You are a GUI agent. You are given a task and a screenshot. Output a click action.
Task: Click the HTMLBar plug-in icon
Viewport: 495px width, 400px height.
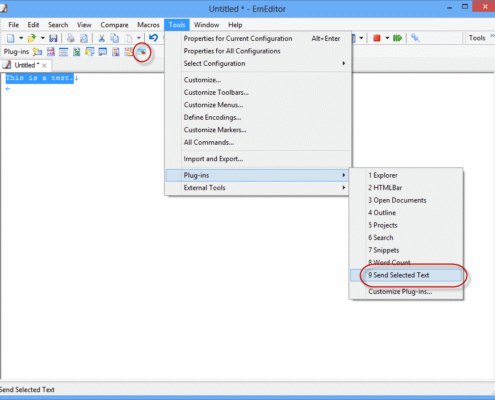click(51, 52)
